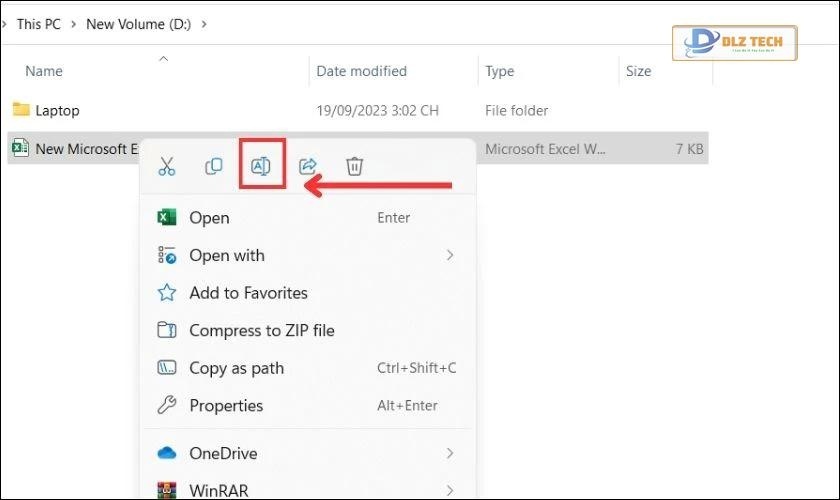This screenshot has width=840, height=500.
Task: Open Properties from the context menu
Action: (226, 405)
